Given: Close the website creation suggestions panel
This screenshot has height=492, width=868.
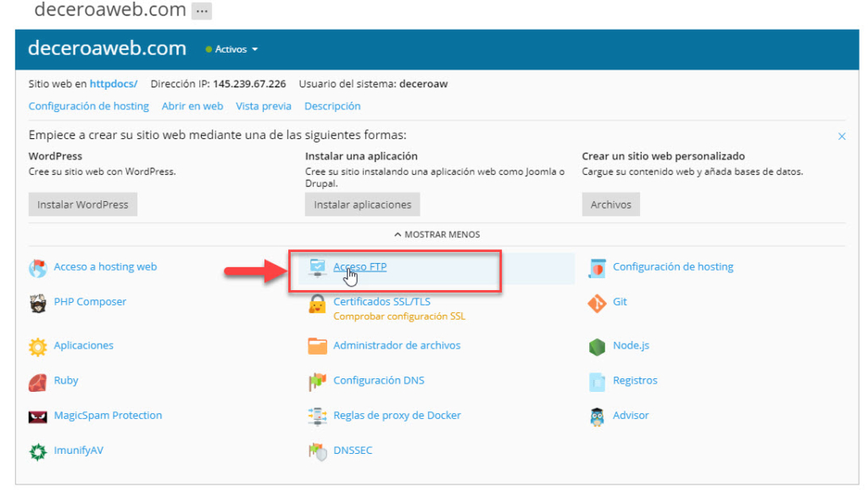Looking at the screenshot, I should [x=842, y=137].
